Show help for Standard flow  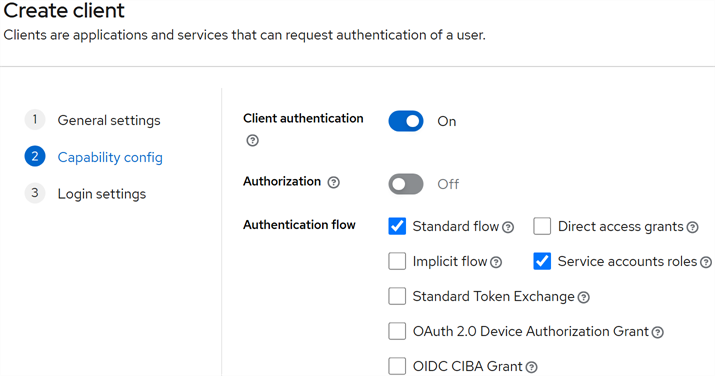pos(508,227)
